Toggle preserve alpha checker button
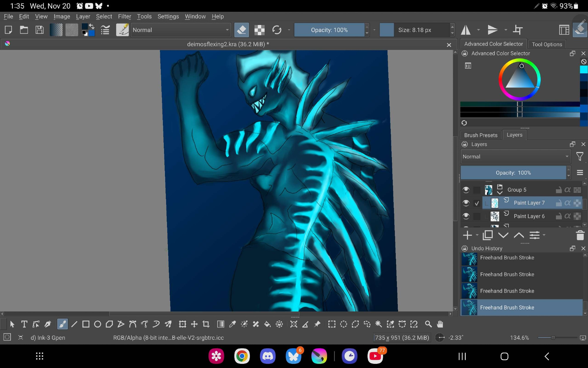The height and width of the screenshot is (368, 588). click(x=259, y=30)
